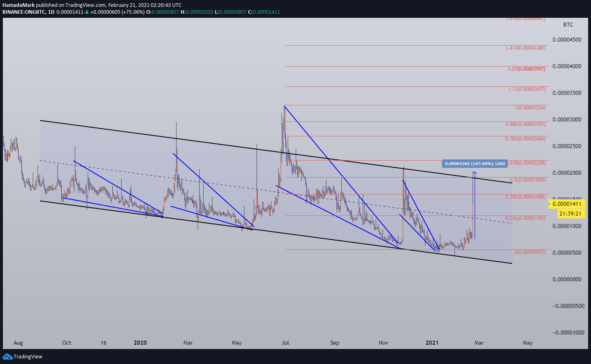Click the countdown timer 21:39:21
The height and width of the screenshot is (364, 591).
[x=570, y=213]
